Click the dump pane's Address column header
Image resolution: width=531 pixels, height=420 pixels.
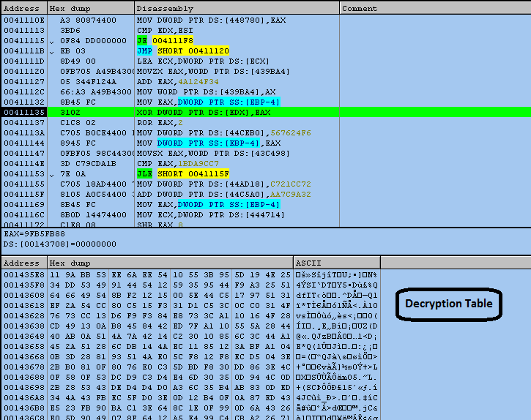pos(24,263)
